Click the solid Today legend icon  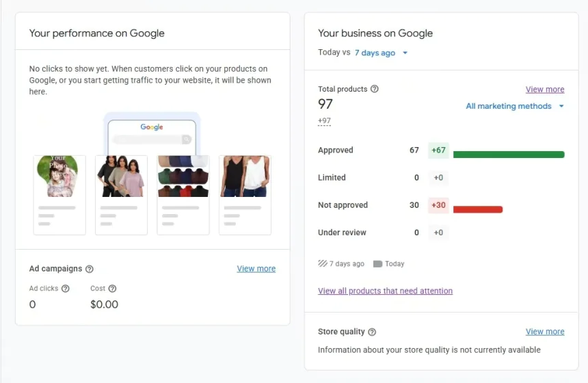[377, 263]
